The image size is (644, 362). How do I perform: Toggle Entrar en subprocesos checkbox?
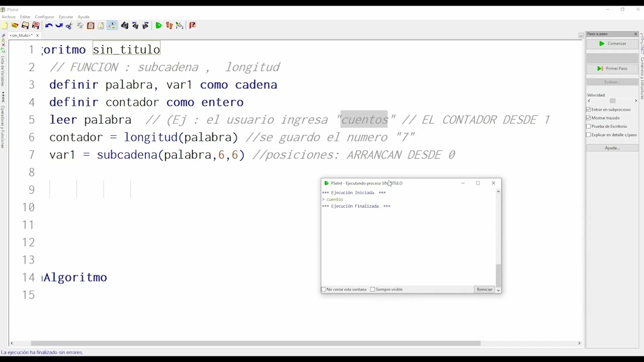(x=589, y=110)
